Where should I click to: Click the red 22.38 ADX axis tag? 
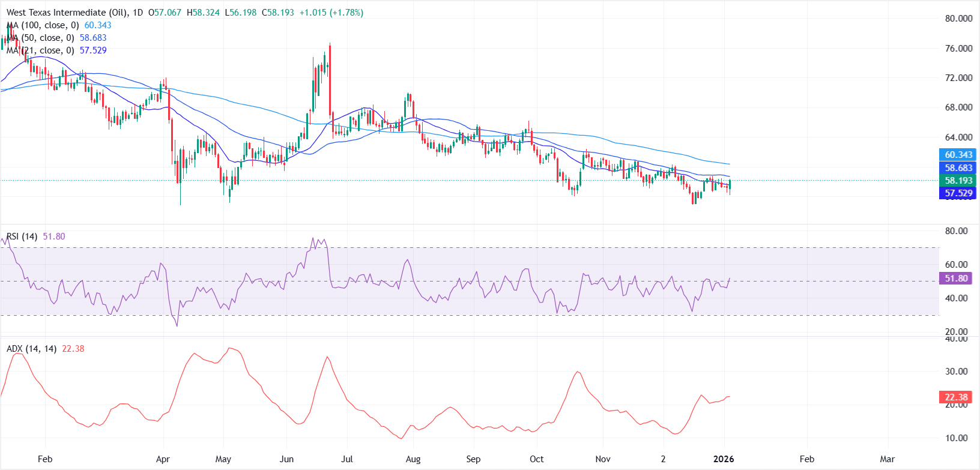956,397
